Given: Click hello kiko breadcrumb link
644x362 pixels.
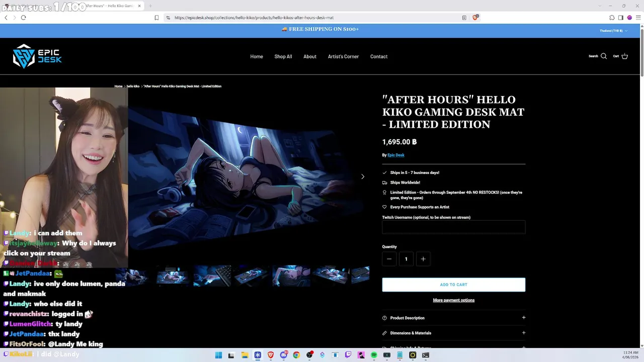Looking at the screenshot, I should 133,86.
